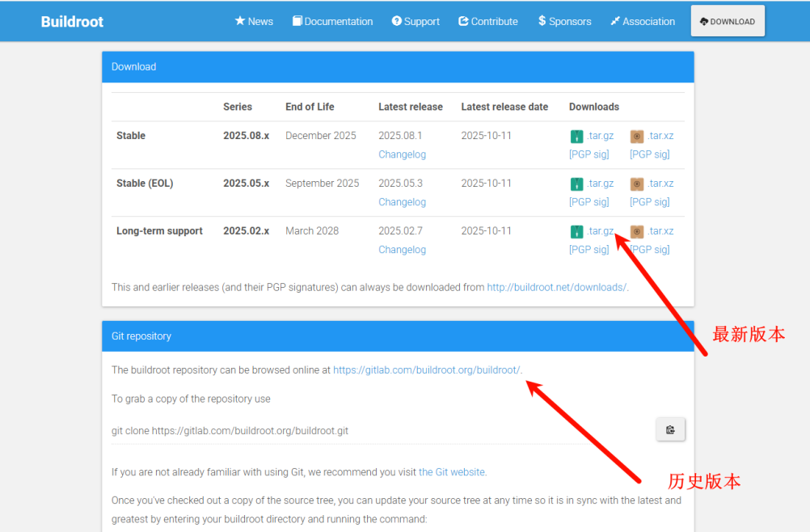
Task: Download the LTS 2025.02.7 .tar.xz
Action: point(660,231)
